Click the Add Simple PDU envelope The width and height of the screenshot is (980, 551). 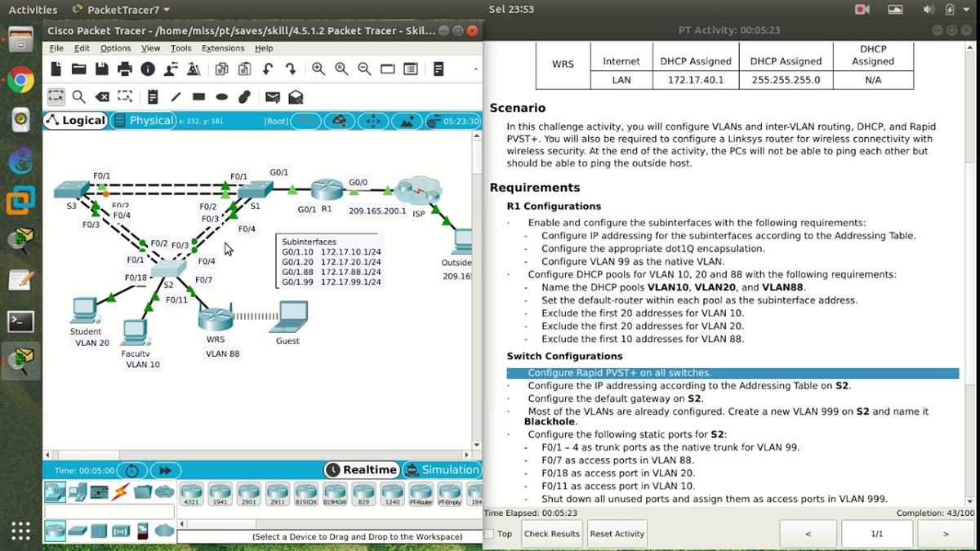coord(272,96)
